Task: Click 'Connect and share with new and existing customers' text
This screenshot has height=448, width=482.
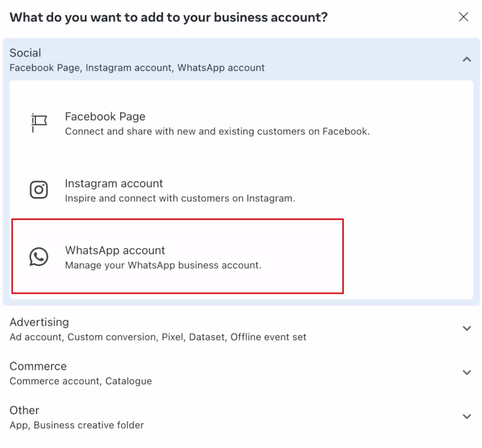Action: point(217,132)
